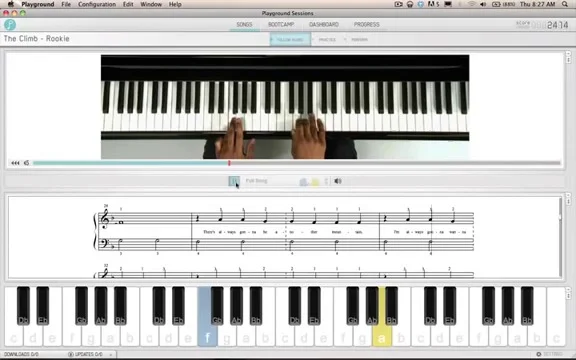This screenshot has width=576, height=360.
Task: Click the volume speaker icon
Action: 338,181
